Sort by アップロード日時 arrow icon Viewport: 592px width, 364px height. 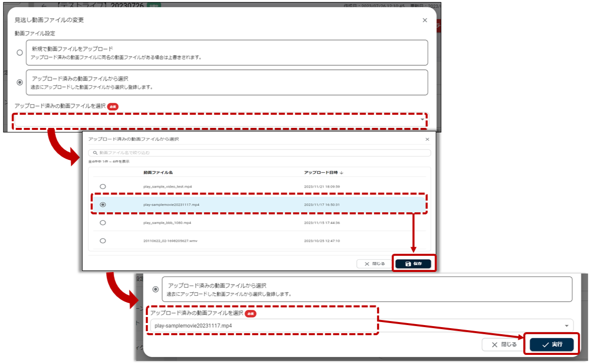coord(342,172)
